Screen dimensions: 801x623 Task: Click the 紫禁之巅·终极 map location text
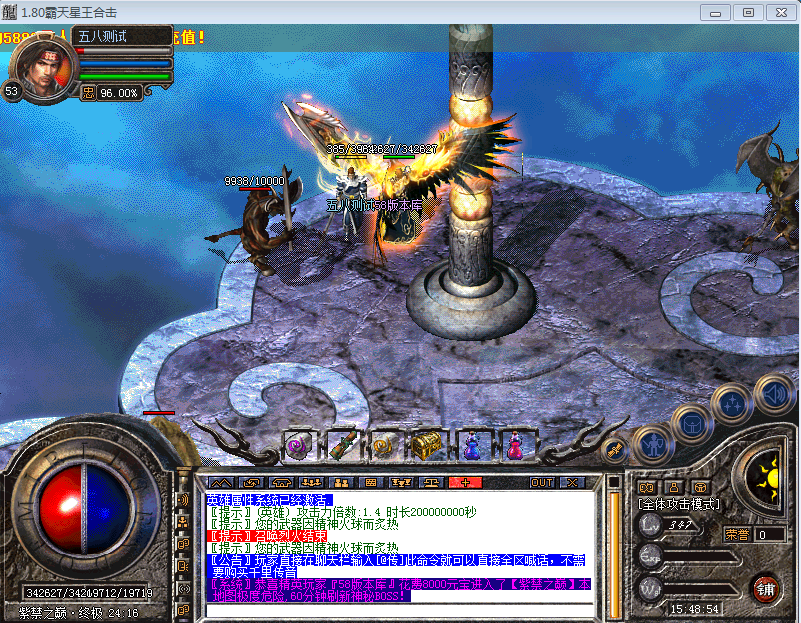click(61, 613)
